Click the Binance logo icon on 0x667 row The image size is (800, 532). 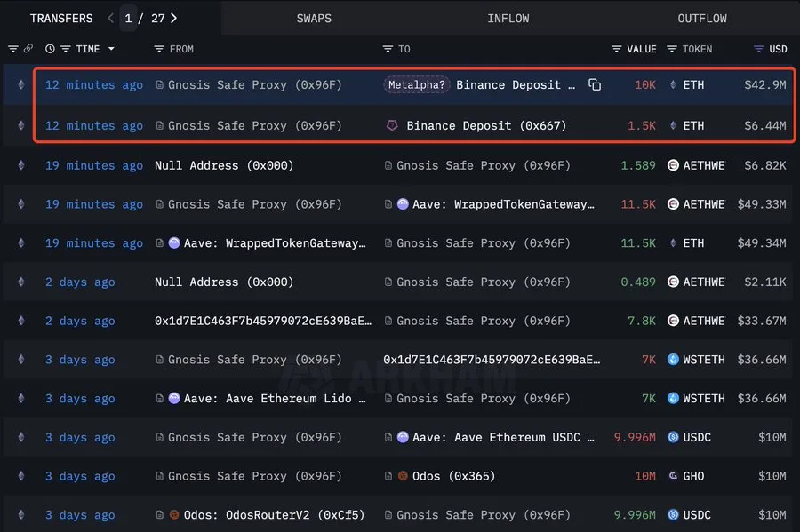392,125
